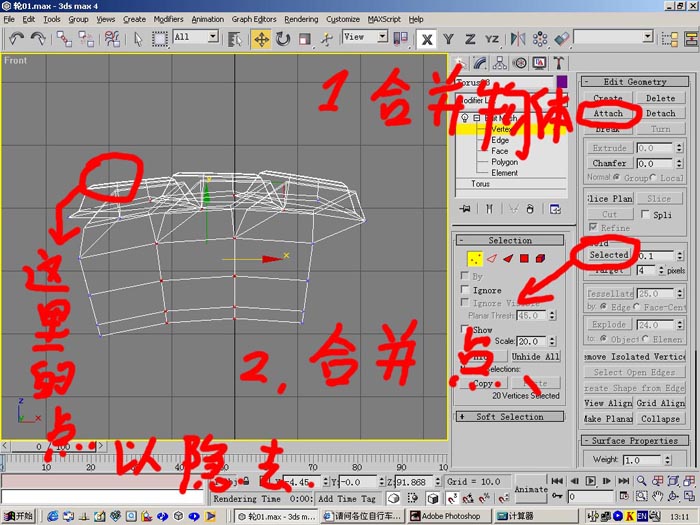Screen dimensions: 700x525
Task: Open the named selection sets dropdown
Action: pos(648,36)
